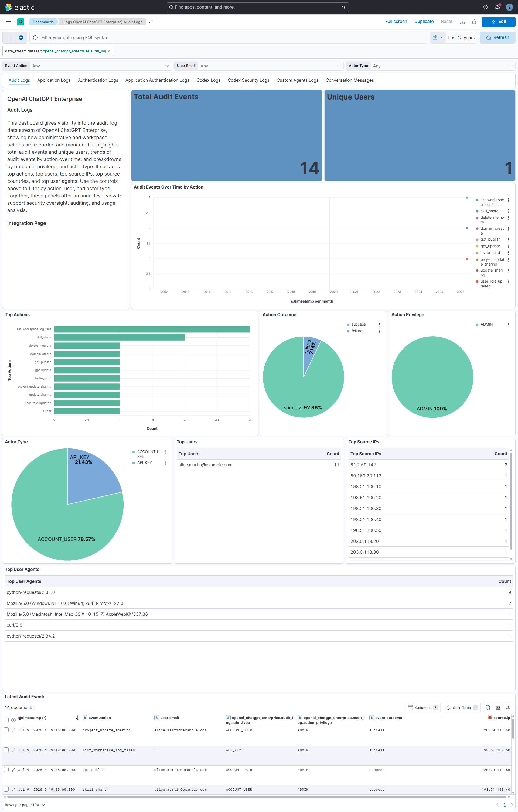Expand the project_update_sharing event row
The width and height of the screenshot is (518, 812).
(13, 730)
